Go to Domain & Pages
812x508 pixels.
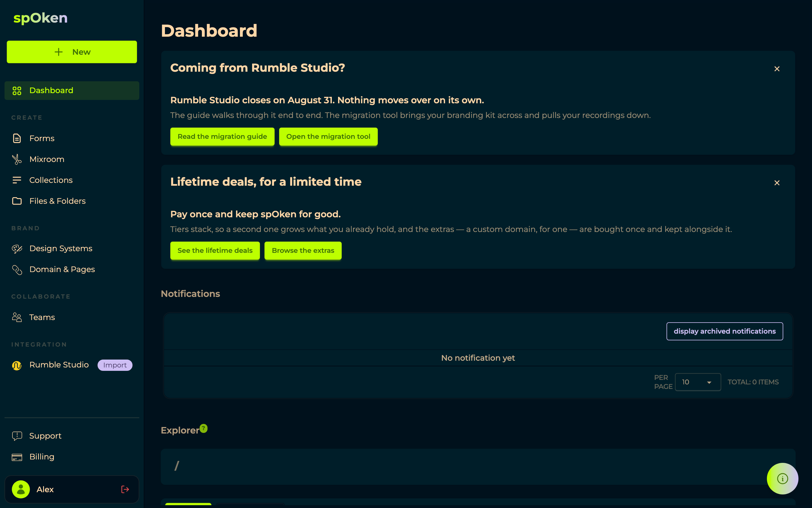pyautogui.click(x=72, y=270)
